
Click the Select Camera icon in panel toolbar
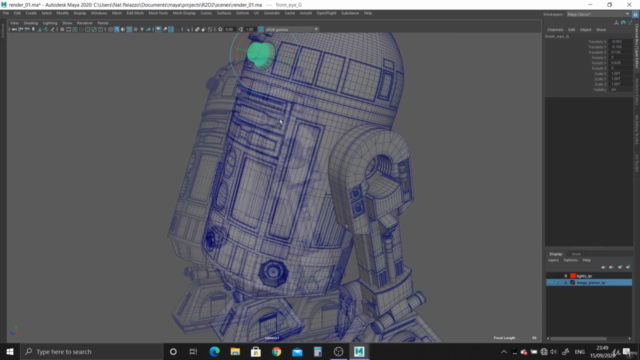tap(14, 29)
